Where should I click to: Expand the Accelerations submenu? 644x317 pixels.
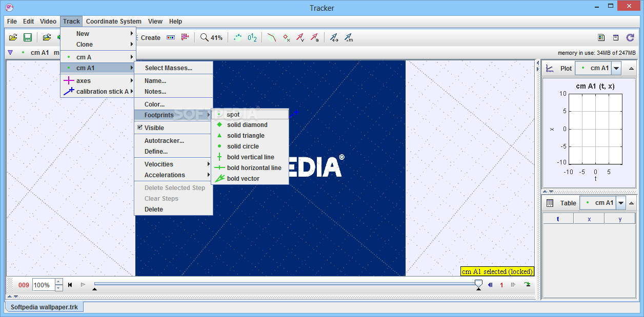[173, 175]
